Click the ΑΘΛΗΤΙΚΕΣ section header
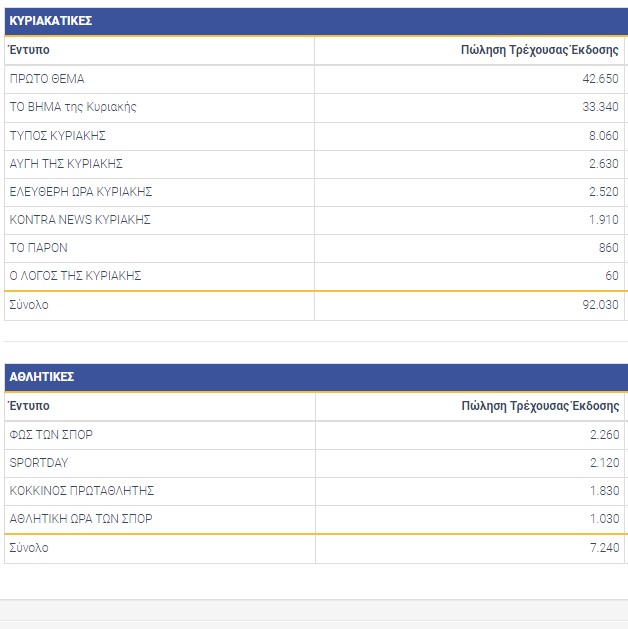628x629 pixels. [x=42, y=377]
